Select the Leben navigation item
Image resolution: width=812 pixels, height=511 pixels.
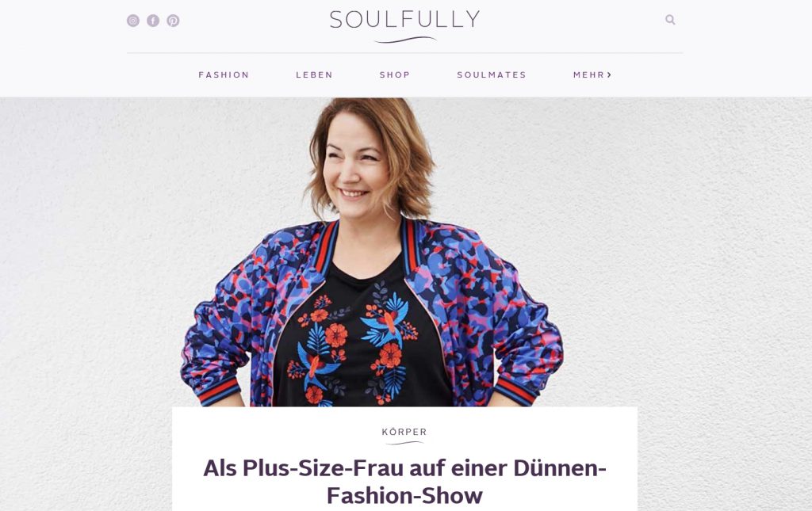coord(314,75)
